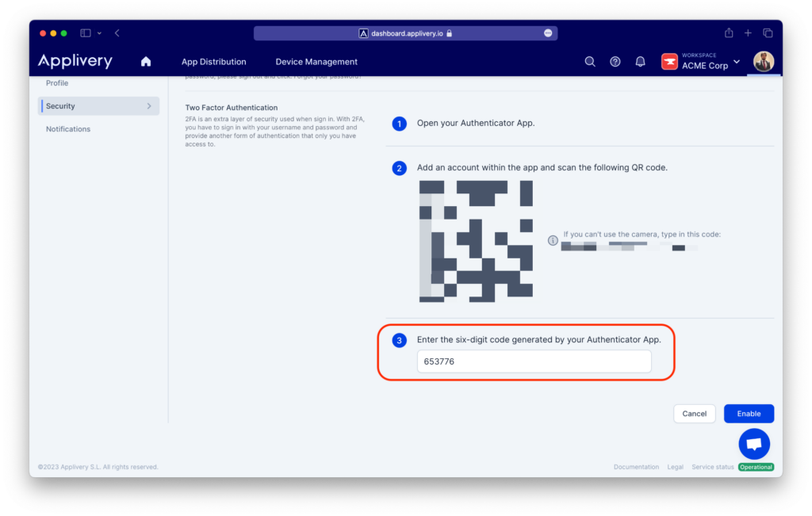The width and height of the screenshot is (812, 516).
Task: Click the blurred manual setup code
Action: click(630, 247)
